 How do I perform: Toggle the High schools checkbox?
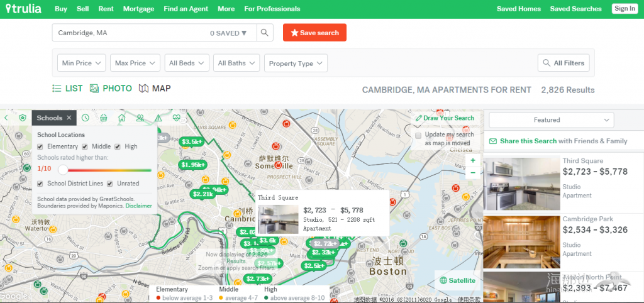[x=118, y=146]
